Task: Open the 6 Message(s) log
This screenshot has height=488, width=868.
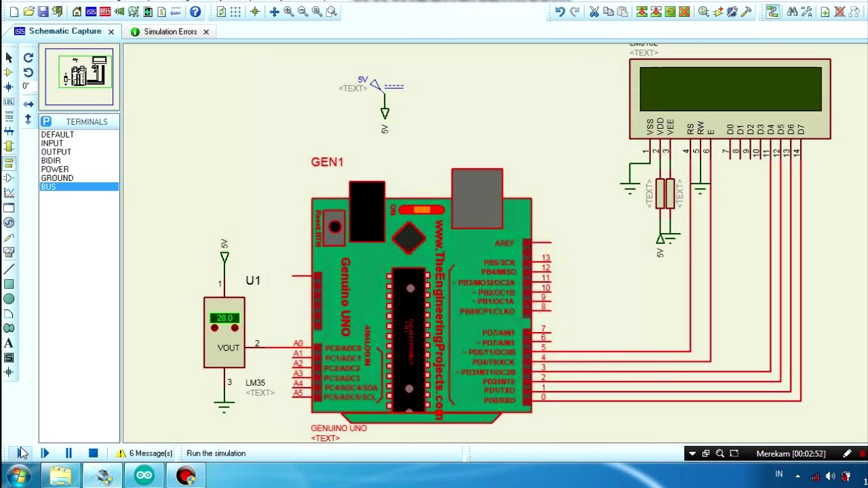Action: coord(144,453)
